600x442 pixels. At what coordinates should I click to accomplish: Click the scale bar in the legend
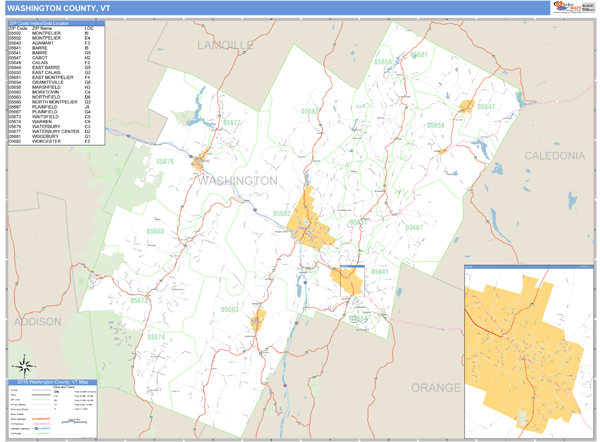[74, 422]
